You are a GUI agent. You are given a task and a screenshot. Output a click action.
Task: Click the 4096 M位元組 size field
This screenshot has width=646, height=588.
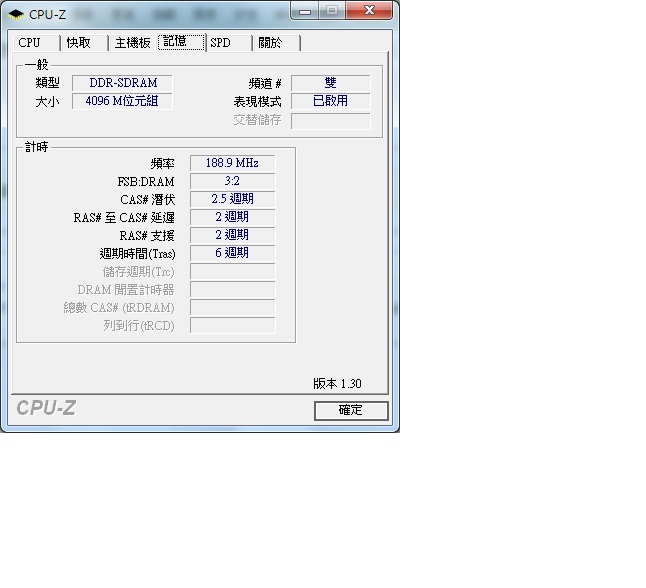[x=122, y=101]
